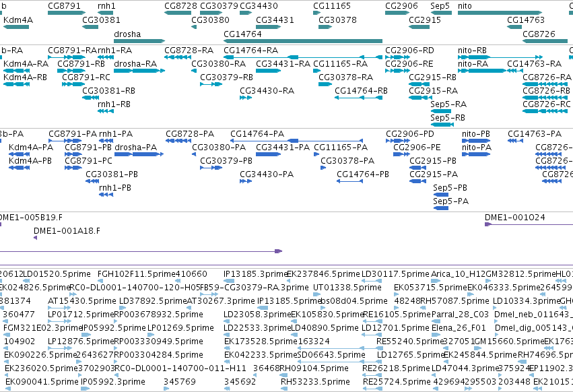Select protein Kdm4A-PA
Screen dimensions: 573x392
click(19, 154)
